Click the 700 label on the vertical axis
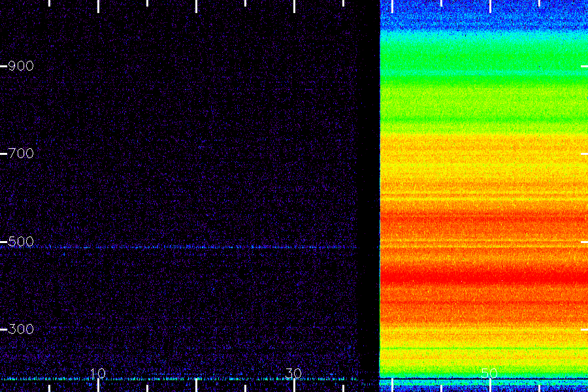This screenshot has width=588, height=392. [21, 154]
